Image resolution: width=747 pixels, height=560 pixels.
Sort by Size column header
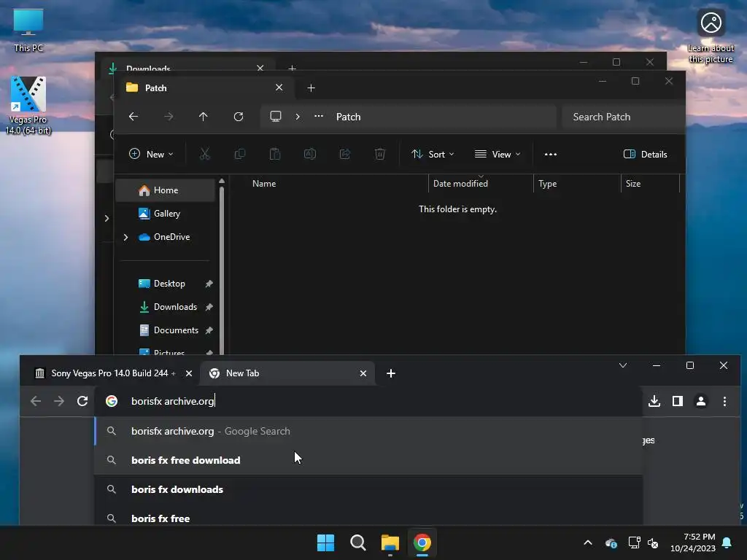(x=633, y=184)
